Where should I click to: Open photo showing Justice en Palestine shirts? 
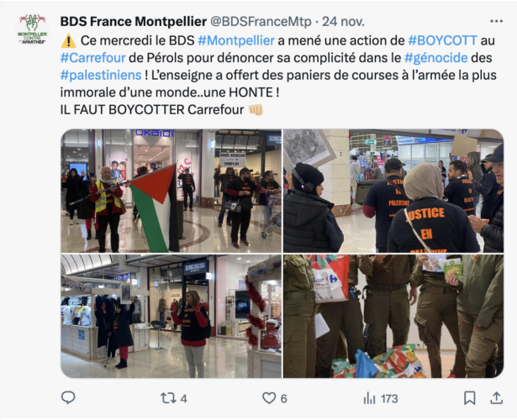pyautogui.click(x=393, y=191)
